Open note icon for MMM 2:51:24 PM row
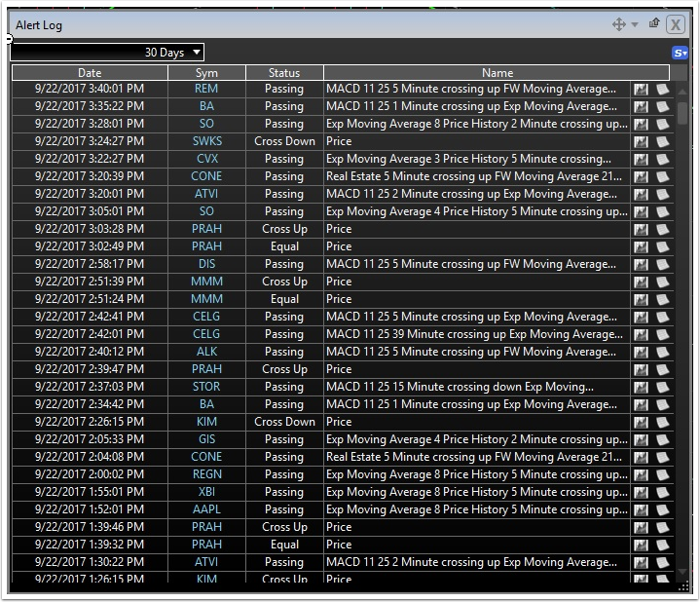Image resolution: width=700 pixels, height=602 pixels. [662, 299]
